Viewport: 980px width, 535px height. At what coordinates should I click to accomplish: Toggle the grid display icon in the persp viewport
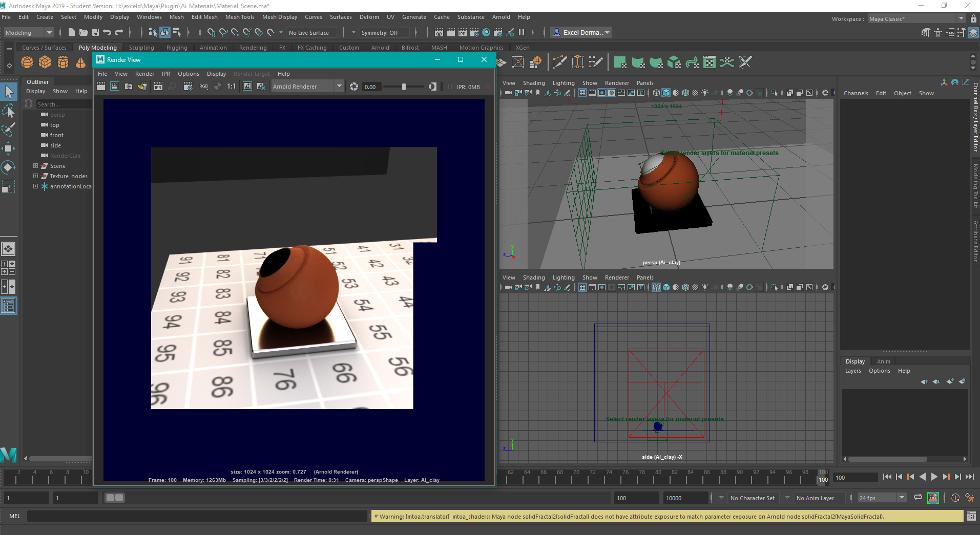[581, 93]
